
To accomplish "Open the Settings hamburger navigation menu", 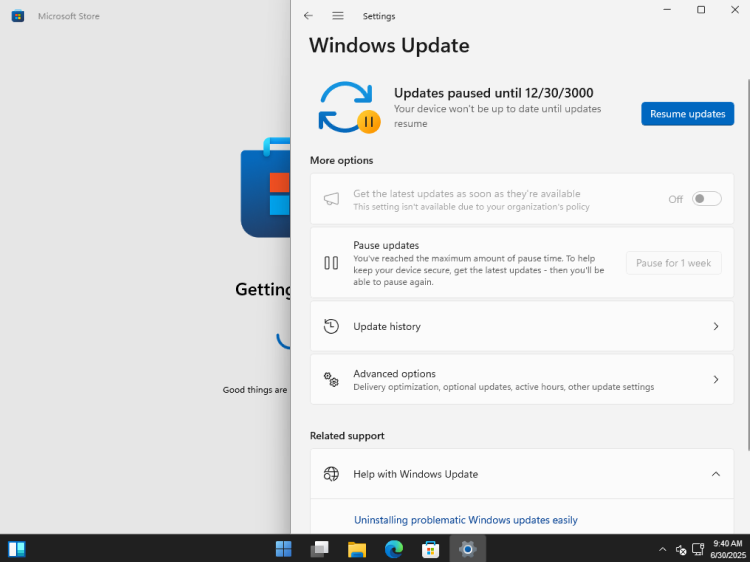I will click(x=338, y=16).
